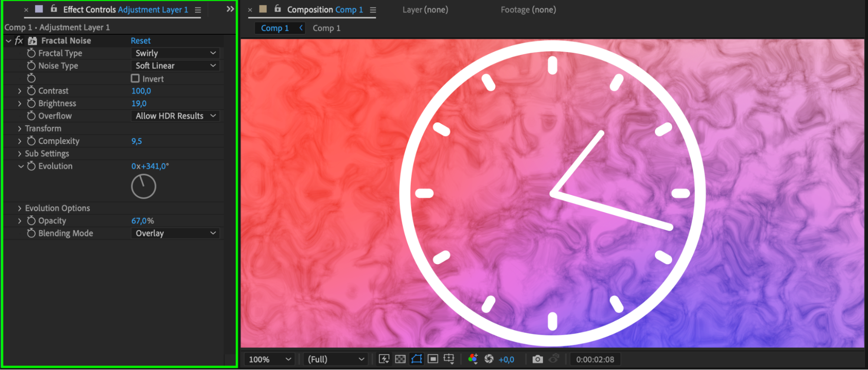This screenshot has width=868, height=370.
Task: Expand the Brightness property
Action: 20,104
